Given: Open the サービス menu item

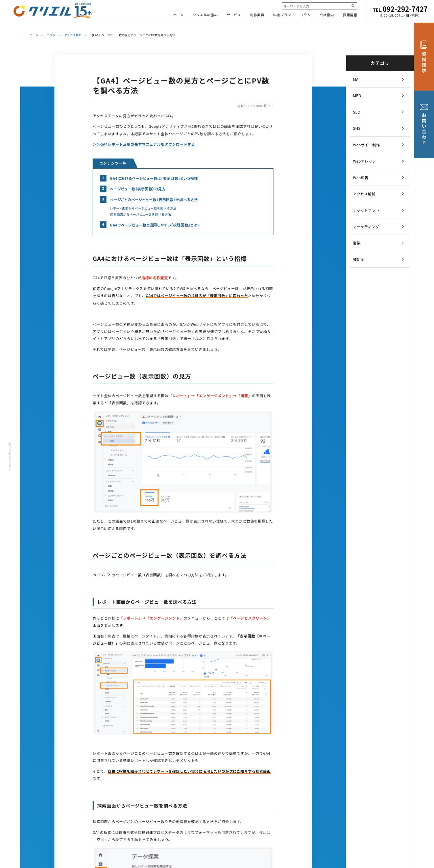Looking at the screenshot, I should click(x=234, y=15).
